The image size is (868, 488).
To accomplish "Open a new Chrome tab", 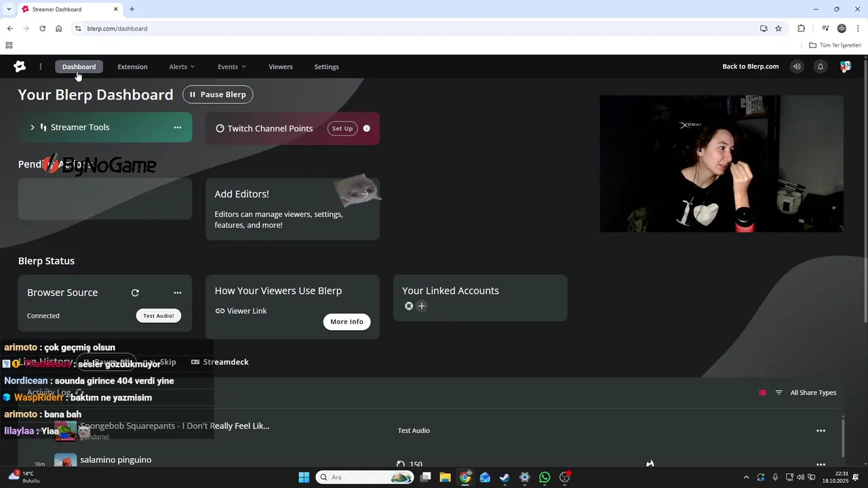I will [132, 9].
